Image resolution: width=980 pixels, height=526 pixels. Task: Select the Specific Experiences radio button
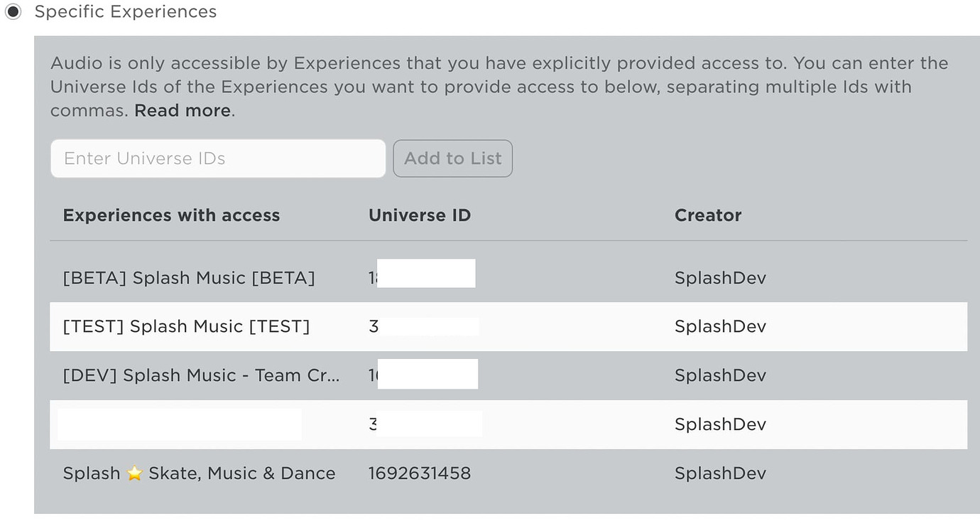(x=13, y=12)
